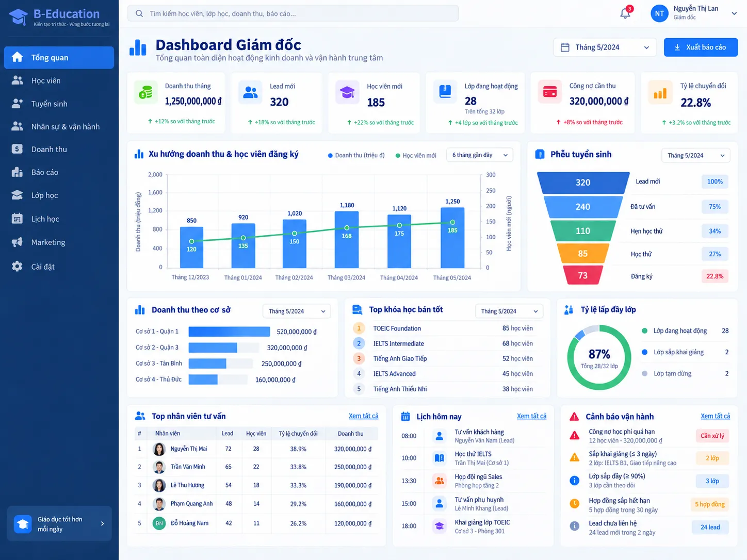This screenshot has height=560, width=747.
Task: Click Xem tất cả for Top nhân viên tư vấn
Action: pos(363,416)
